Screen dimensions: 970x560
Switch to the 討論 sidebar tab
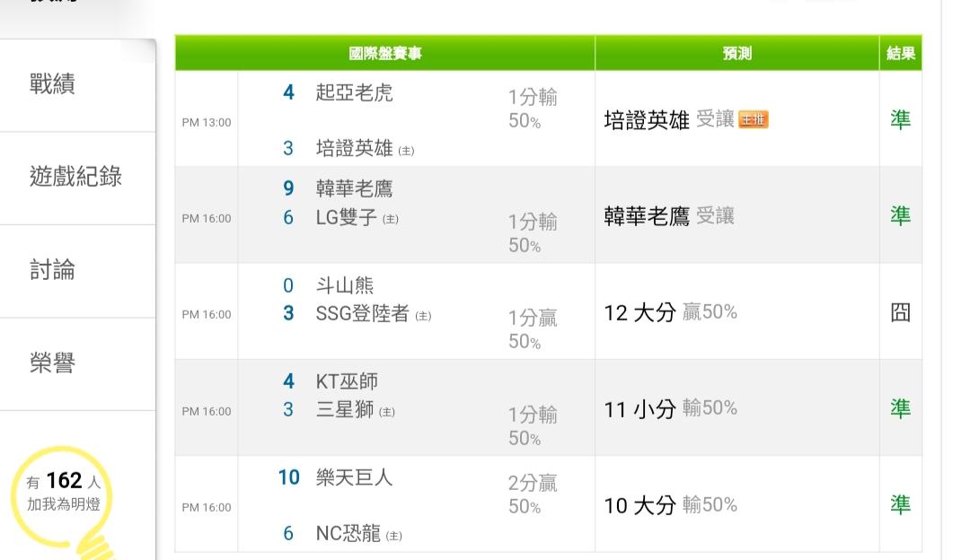(52, 270)
